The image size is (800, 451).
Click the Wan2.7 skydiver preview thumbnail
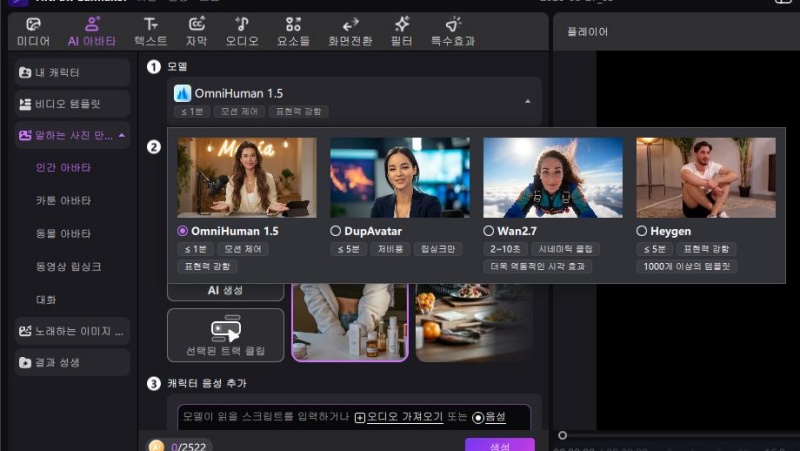[x=553, y=178]
